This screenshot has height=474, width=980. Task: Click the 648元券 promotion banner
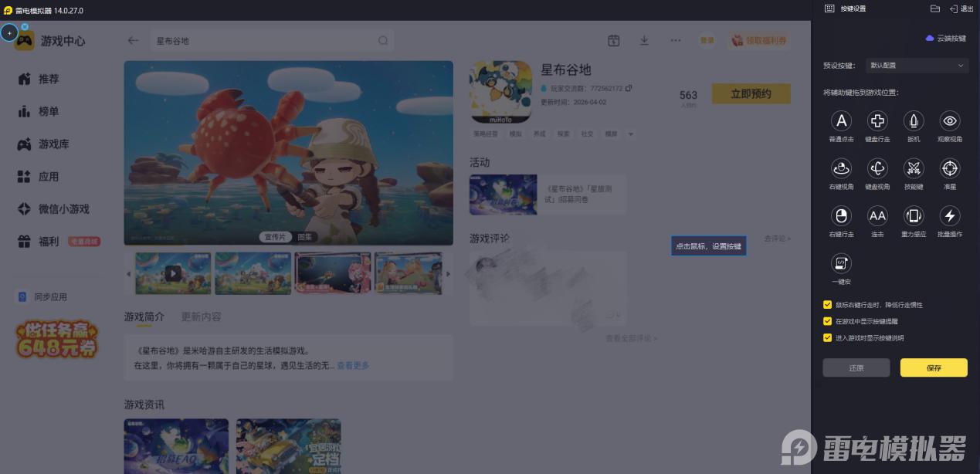57,340
